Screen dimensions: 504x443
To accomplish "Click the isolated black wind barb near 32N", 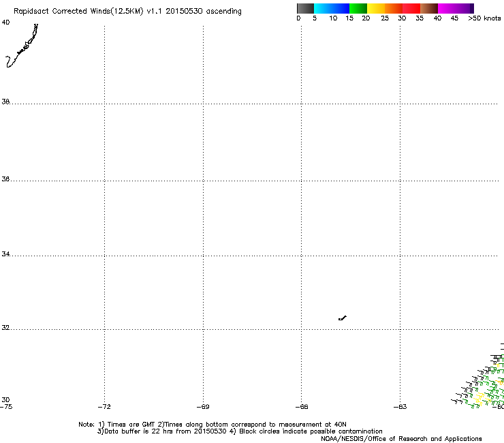I will click(343, 318).
